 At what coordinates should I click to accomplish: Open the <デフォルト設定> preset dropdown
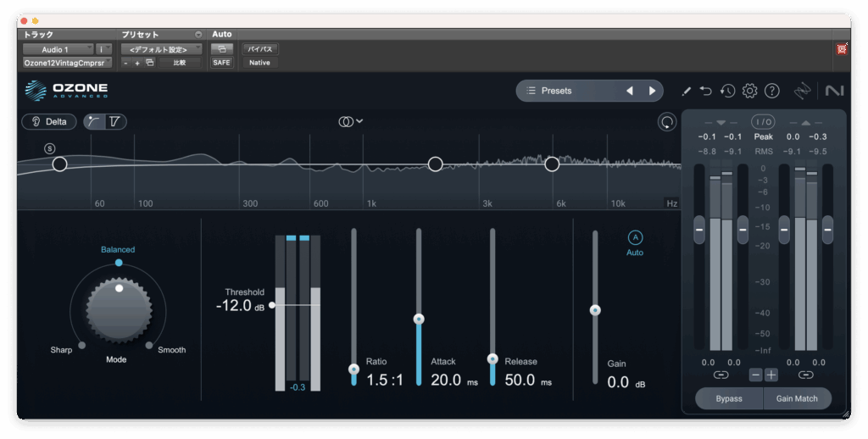pyautogui.click(x=161, y=49)
